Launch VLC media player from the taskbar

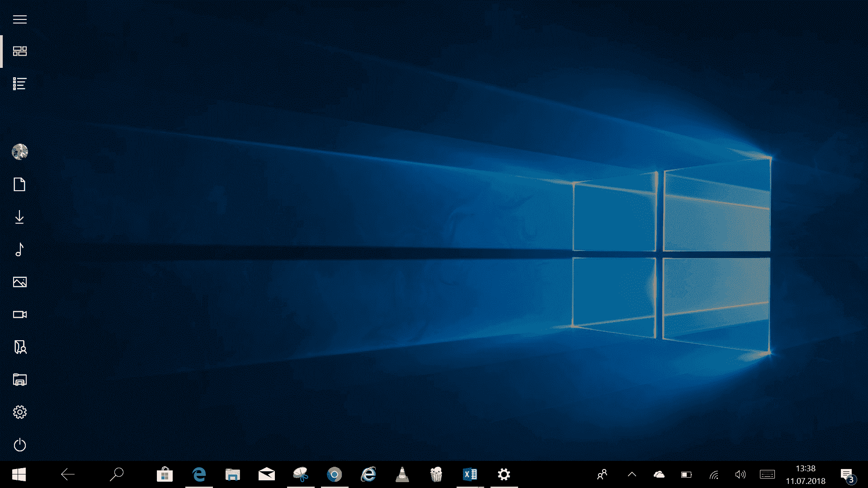(402, 474)
